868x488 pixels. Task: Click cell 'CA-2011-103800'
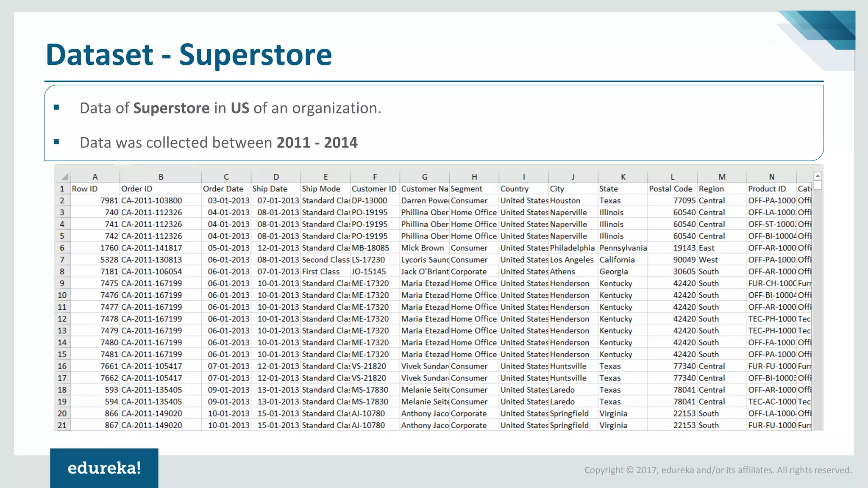coord(161,201)
